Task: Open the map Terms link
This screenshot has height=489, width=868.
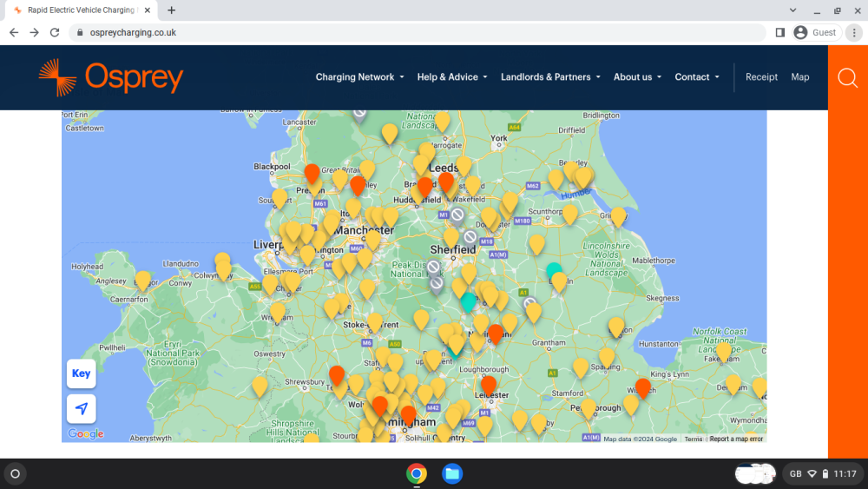Action: pyautogui.click(x=693, y=439)
